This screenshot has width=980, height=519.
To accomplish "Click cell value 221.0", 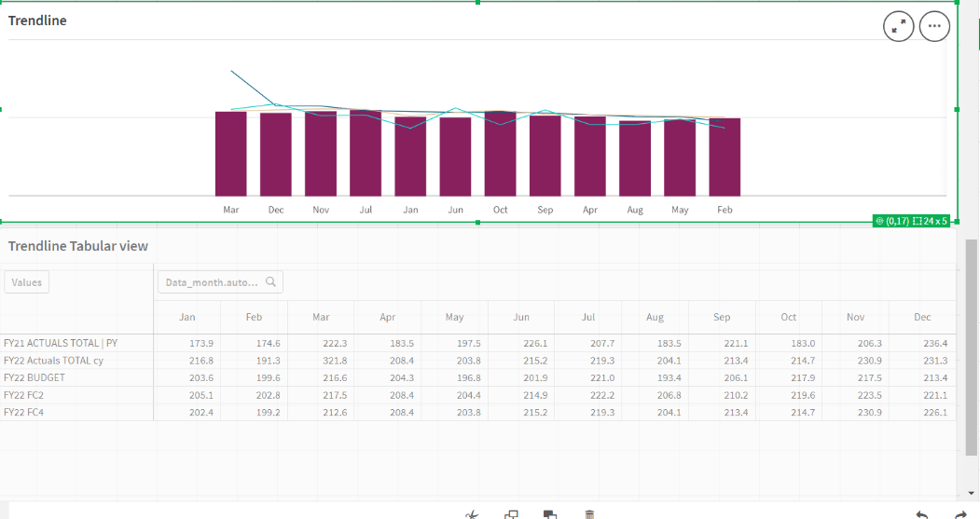I will point(602,377).
